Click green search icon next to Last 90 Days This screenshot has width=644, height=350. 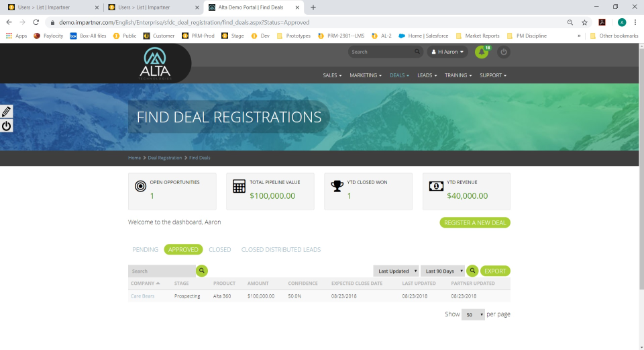coord(472,271)
